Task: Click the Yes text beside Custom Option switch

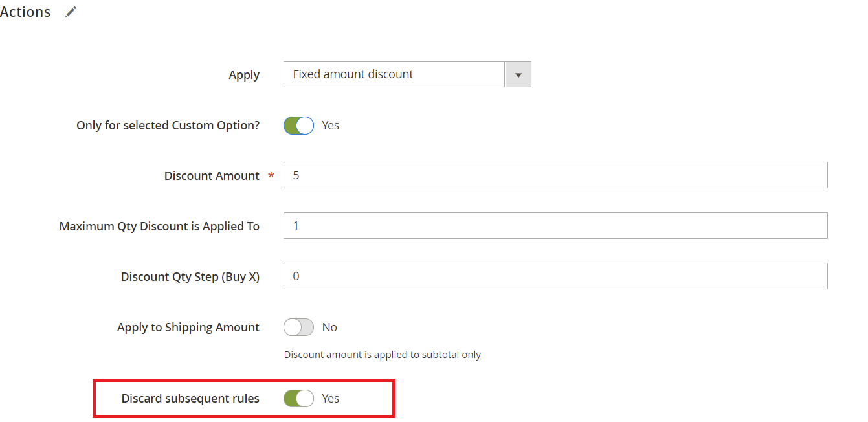Action: (x=330, y=126)
